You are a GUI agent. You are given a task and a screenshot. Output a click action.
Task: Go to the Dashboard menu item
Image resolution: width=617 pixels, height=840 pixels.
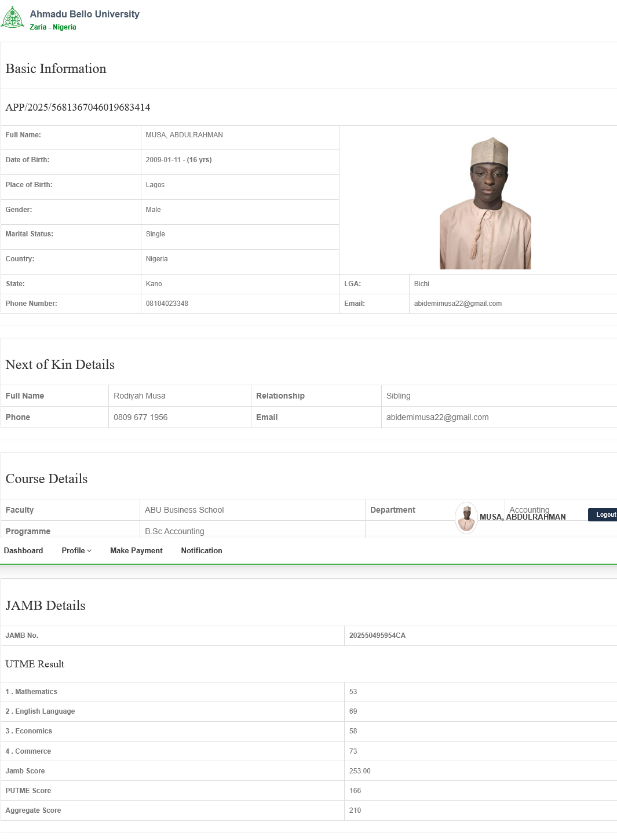pyautogui.click(x=23, y=550)
